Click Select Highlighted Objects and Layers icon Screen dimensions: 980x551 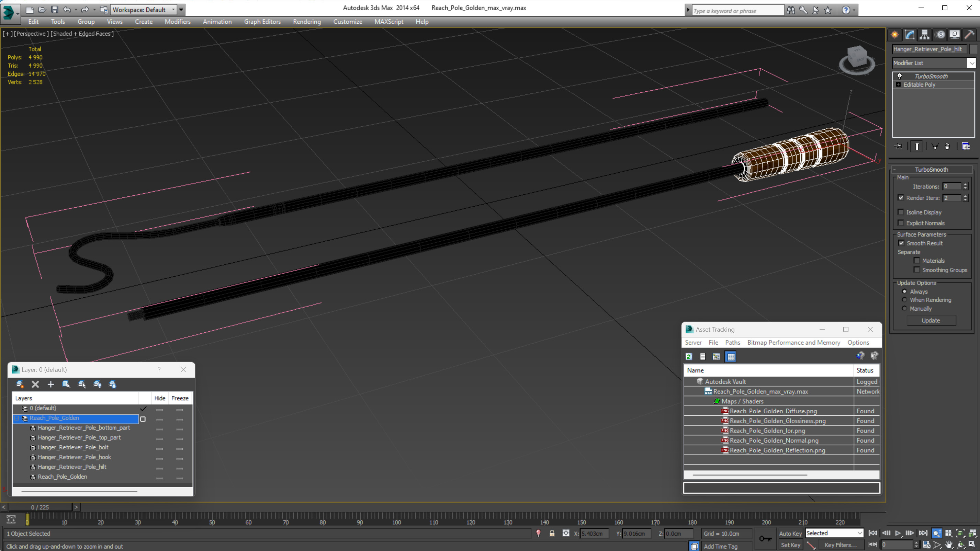66,384
